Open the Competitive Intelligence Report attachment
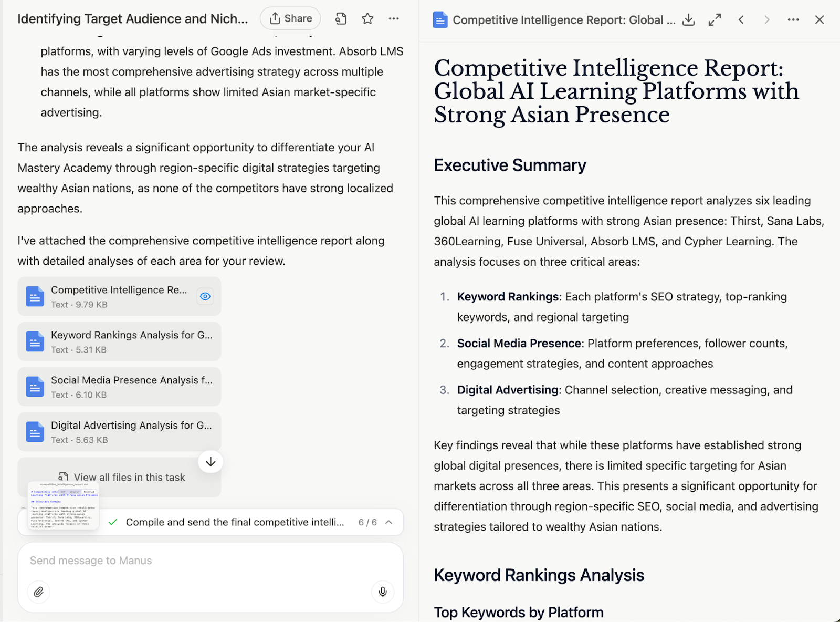The width and height of the screenshot is (840, 622). tap(119, 296)
